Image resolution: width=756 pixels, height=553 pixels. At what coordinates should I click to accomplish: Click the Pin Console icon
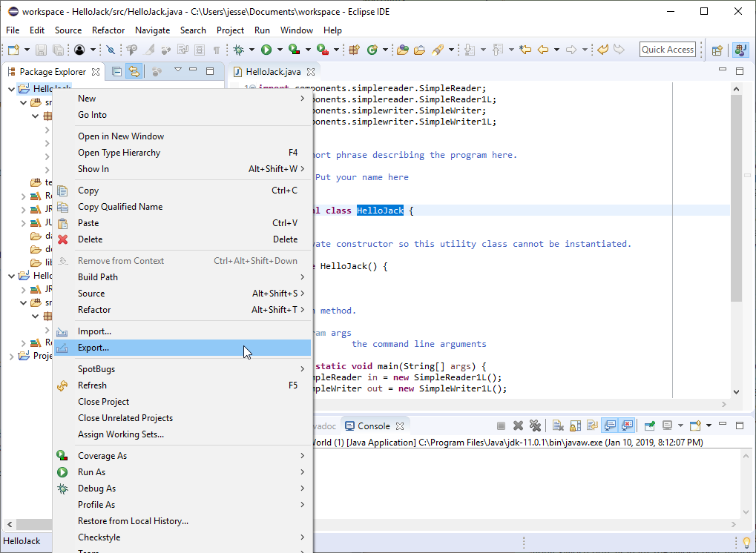click(650, 425)
